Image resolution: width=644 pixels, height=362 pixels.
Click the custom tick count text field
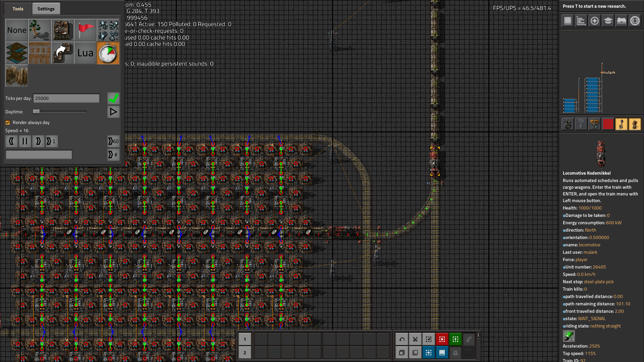coord(39,155)
